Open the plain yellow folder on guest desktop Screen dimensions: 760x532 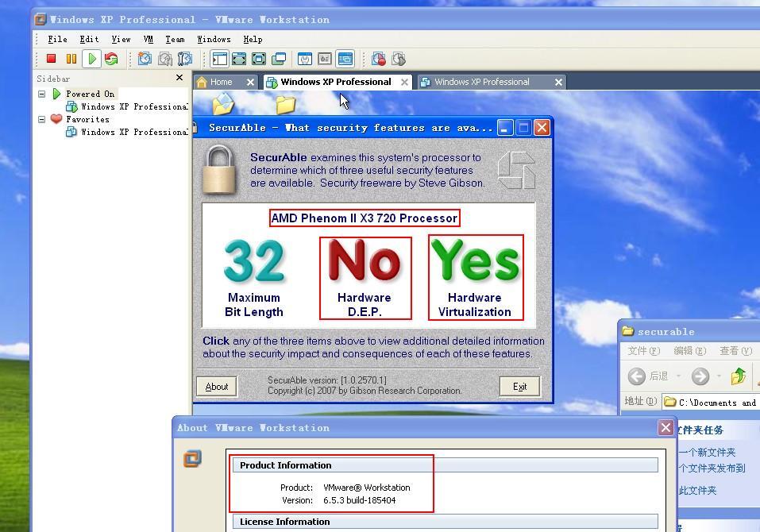285,104
